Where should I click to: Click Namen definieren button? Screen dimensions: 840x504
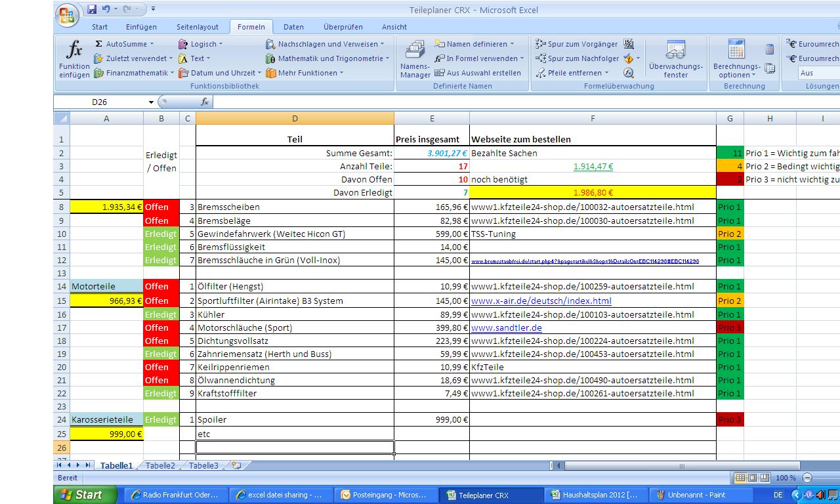coord(475,44)
